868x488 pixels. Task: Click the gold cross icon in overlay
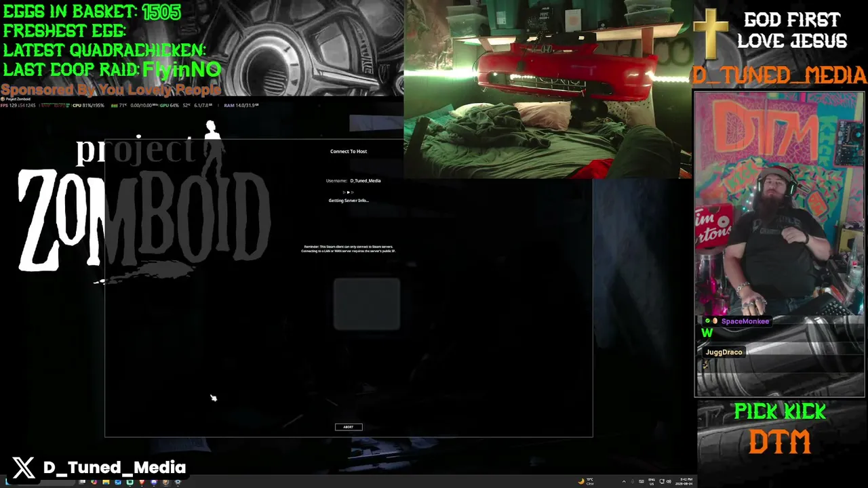(x=709, y=34)
